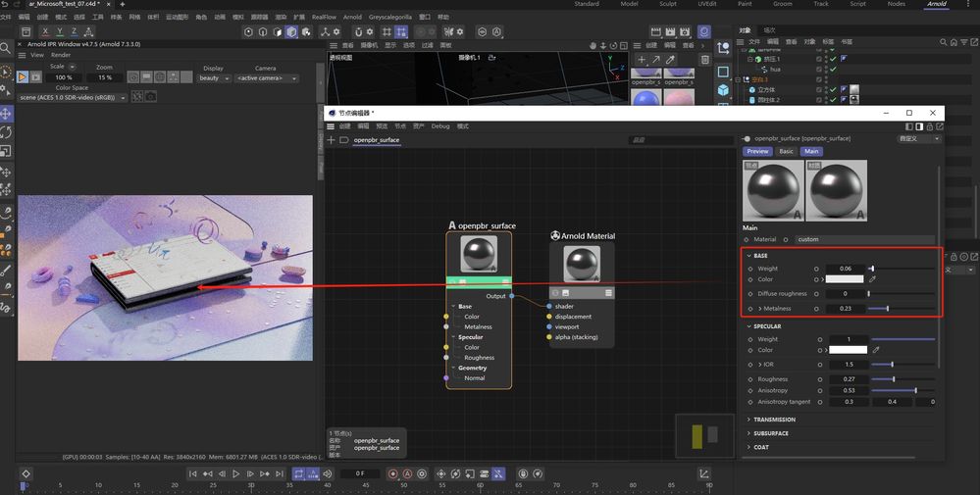This screenshot has height=495, width=980.
Task: Click the lock icon in node attribute panel
Action: (x=929, y=126)
